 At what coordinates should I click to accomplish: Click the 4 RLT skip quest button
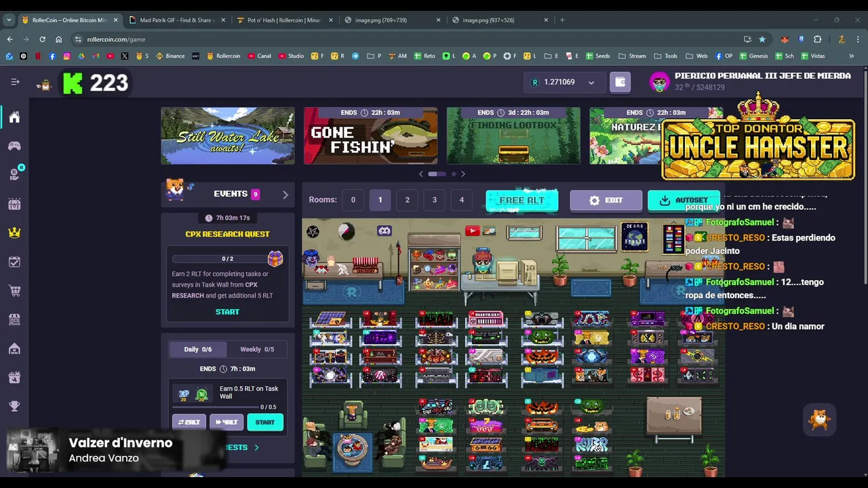pos(226,422)
